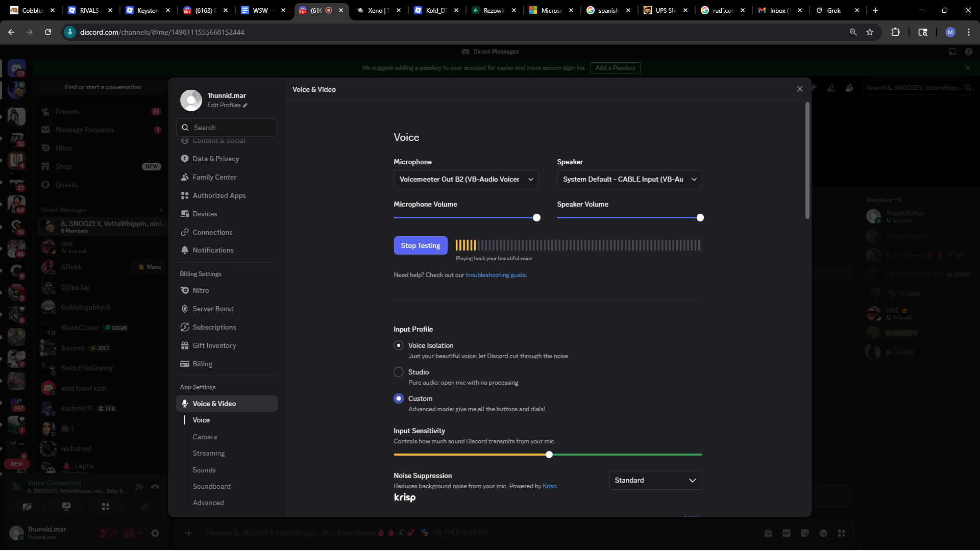980x551 pixels.
Task: Disconnect from the voice call
Action: coord(155,487)
